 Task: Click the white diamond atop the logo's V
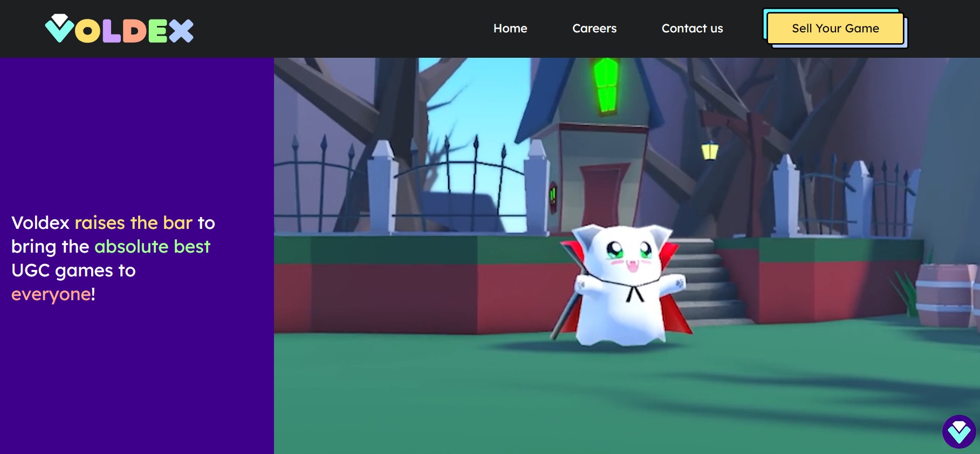pyautogui.click(x=59, y=19)
